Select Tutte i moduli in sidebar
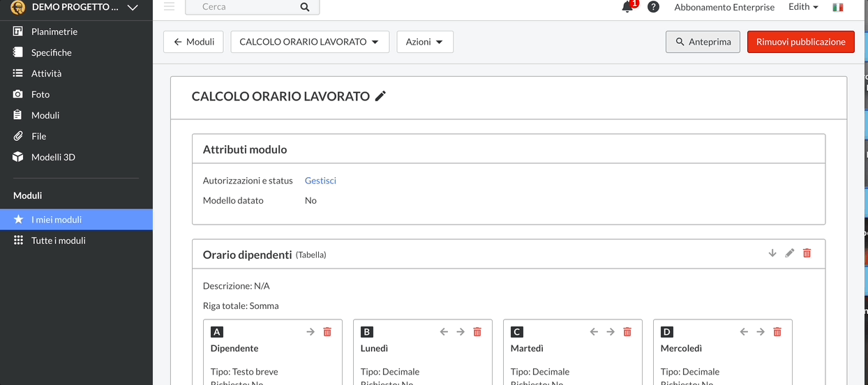The width and height of the screenshot is (868, 385). pos(58,241)
